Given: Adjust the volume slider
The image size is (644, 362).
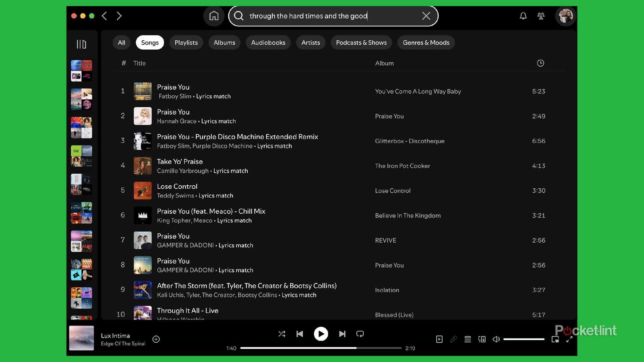Looking at the screenshot, I should tap(524, 339).
